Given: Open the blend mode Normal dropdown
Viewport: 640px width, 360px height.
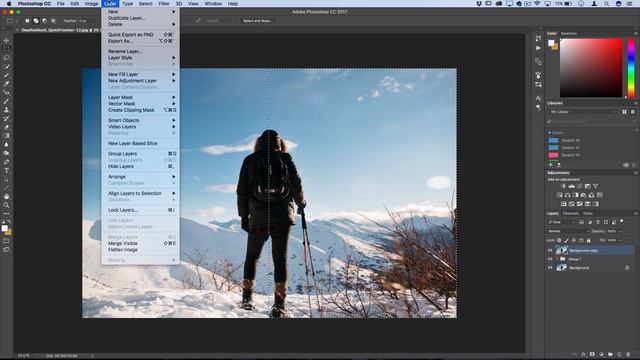Looking at the screenshot, I should [568, 231].
